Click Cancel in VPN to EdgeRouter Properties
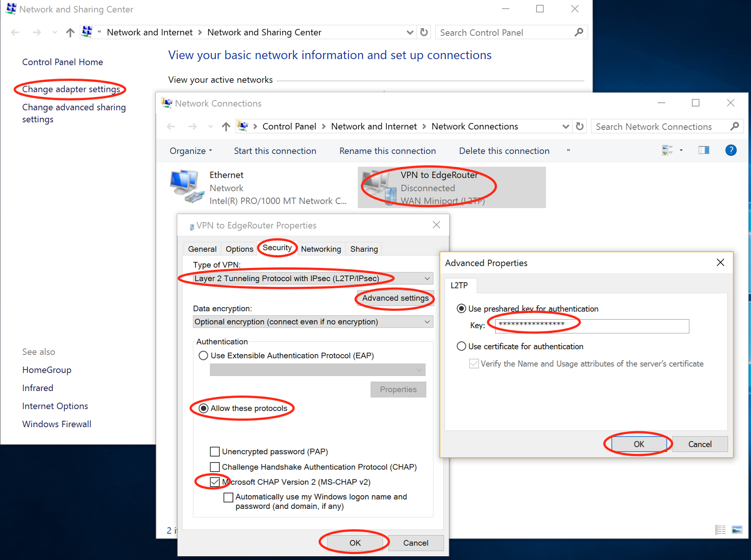The width and height of the screenshot is (751, 560). point(416,543)
